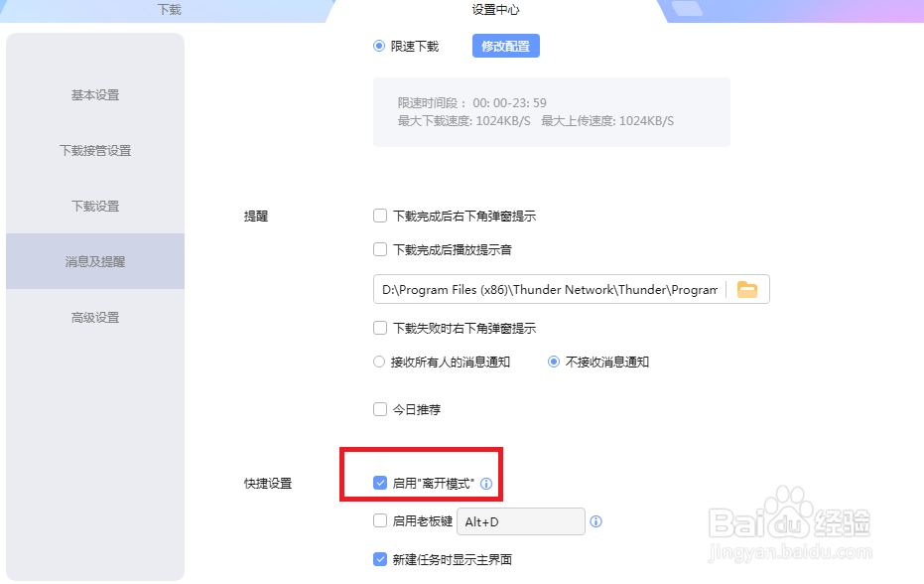Image resolution: width=924 pixels, height=584 pixels.
Task: Select 消息及提醒 sidebar item
Action: click(95, 261)
